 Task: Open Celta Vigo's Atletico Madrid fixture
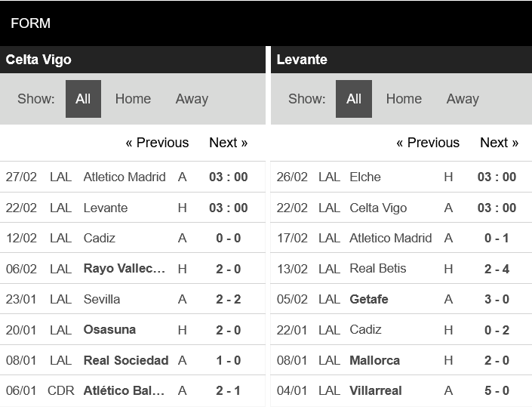[133, 177]
